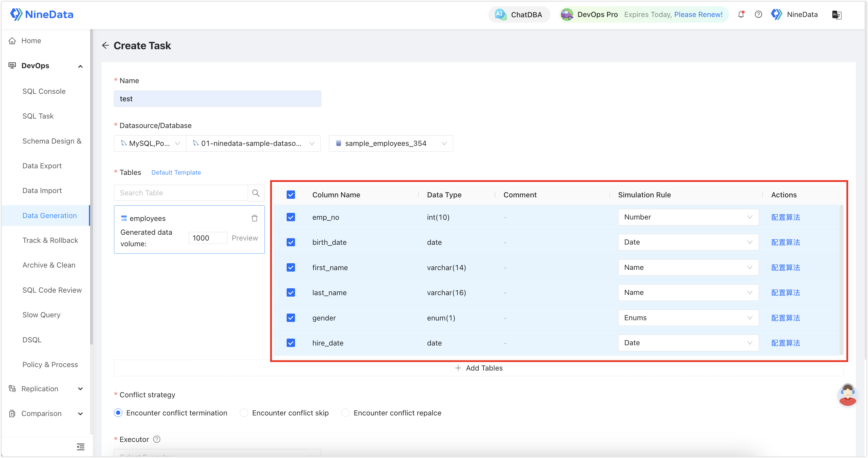Open first_name Simulation Rule Name dropdown
868x458 pixels.
pos(688,267)
